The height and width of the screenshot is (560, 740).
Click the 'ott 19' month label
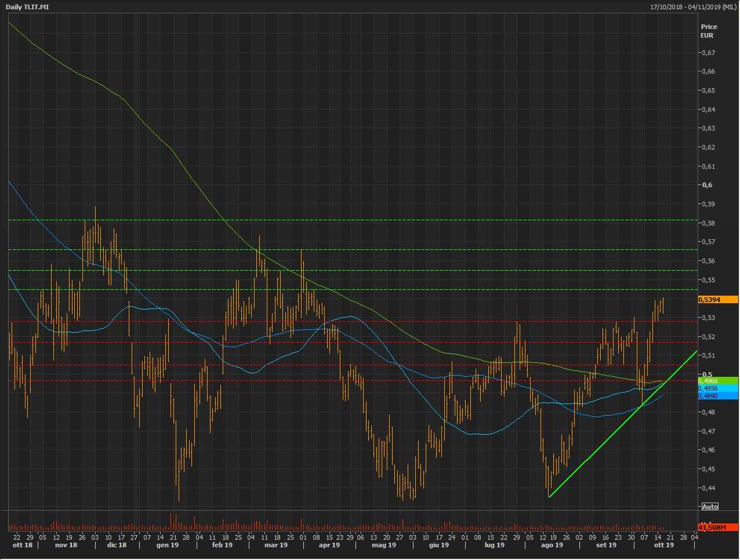(x=663, y=545)
